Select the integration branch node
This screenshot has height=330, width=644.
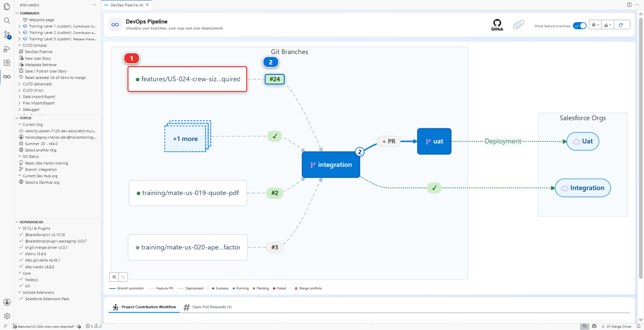[331, 165]
